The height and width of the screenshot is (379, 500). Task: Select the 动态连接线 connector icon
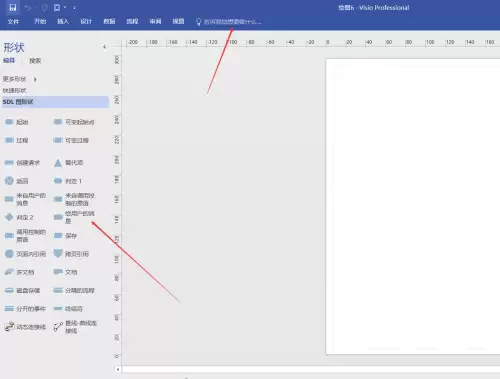click(x=9, y=327)
